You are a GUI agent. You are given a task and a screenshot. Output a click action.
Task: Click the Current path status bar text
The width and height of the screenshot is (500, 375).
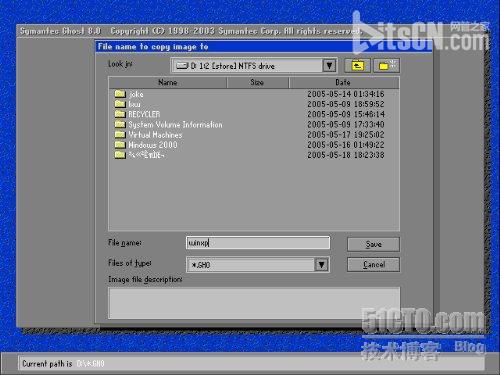tap(63, 363)
